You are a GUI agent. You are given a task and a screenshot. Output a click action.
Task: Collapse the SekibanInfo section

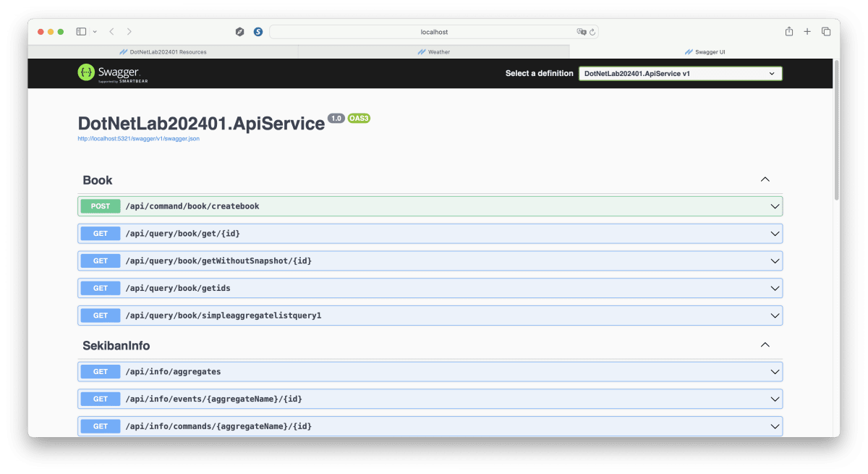765,345
